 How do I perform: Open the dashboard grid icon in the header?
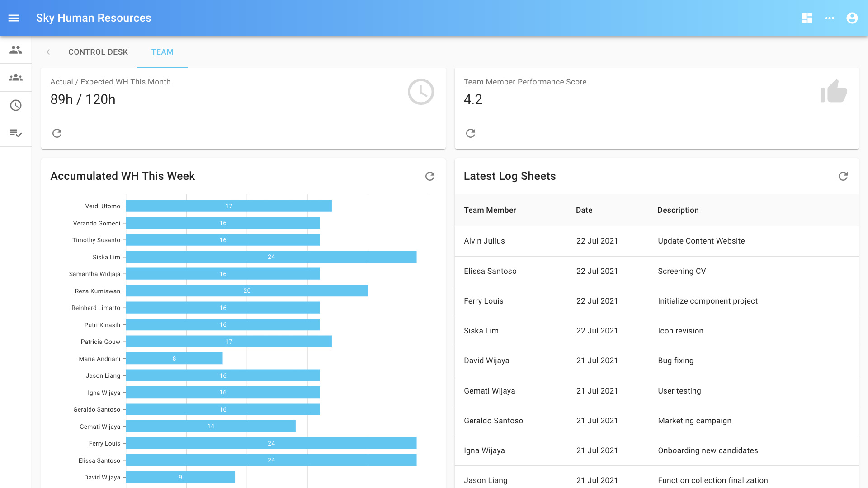tap(807, 18)
